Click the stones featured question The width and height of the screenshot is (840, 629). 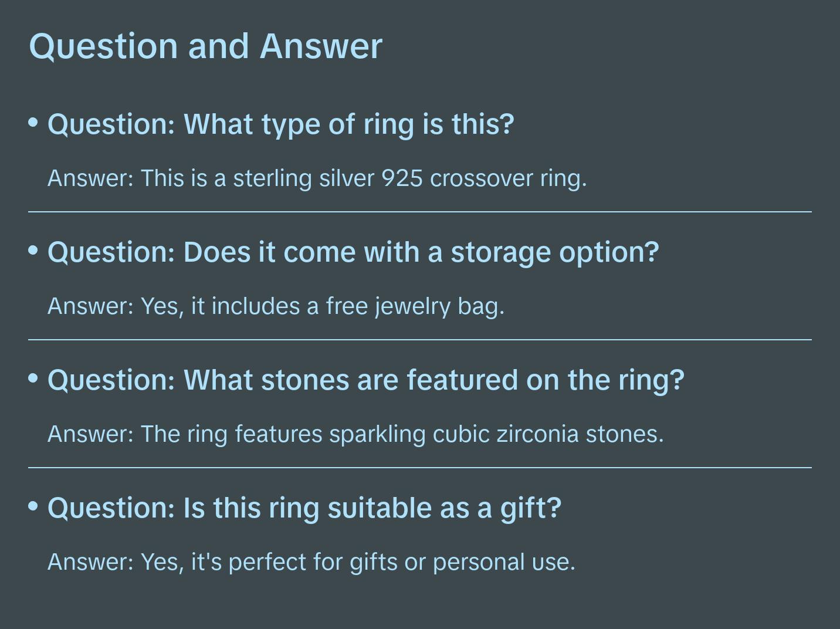366,380
